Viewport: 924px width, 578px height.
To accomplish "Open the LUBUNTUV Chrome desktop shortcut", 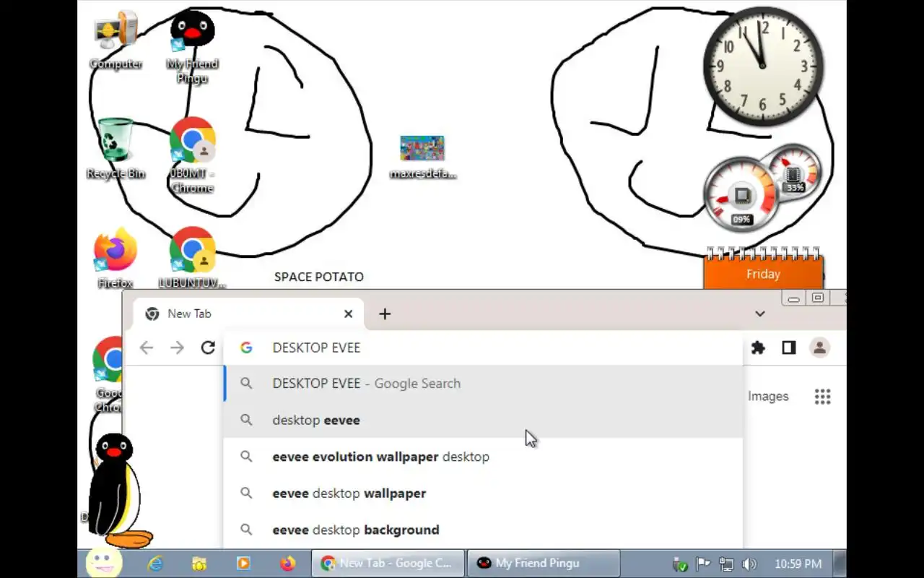I will coord(192,259).
